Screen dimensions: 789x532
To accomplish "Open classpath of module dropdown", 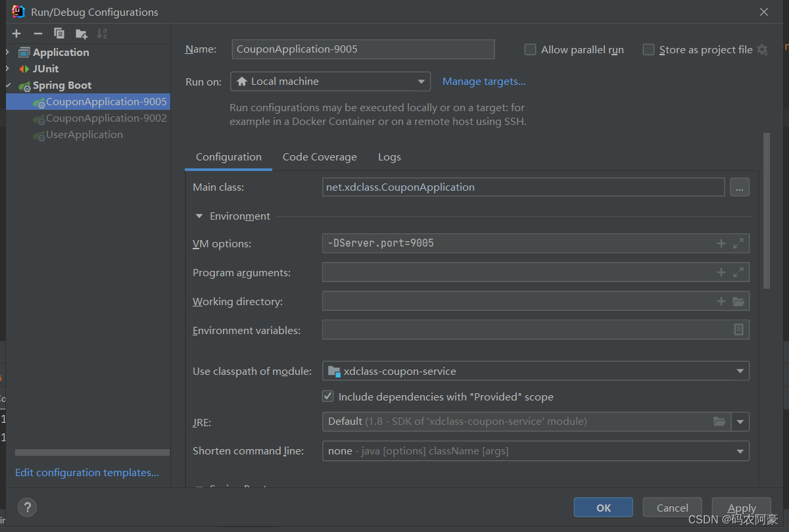I will [x=741, y=371].
